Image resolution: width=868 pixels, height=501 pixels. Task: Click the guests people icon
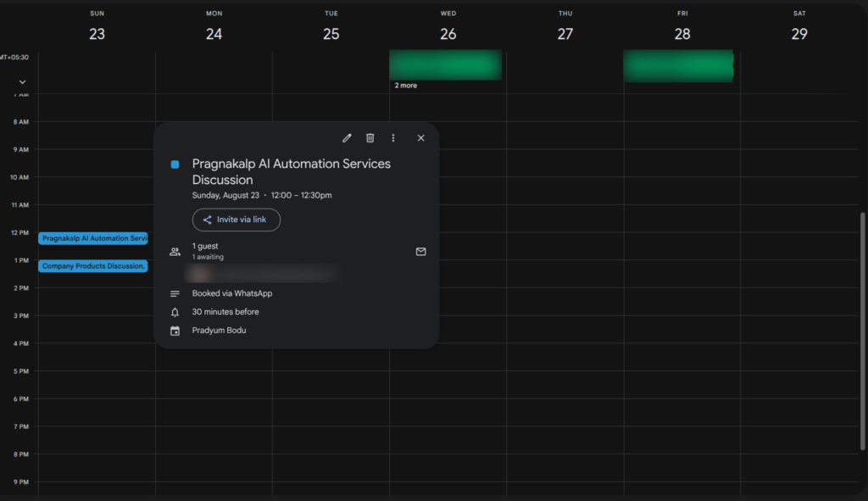click(x=175, y=252)
